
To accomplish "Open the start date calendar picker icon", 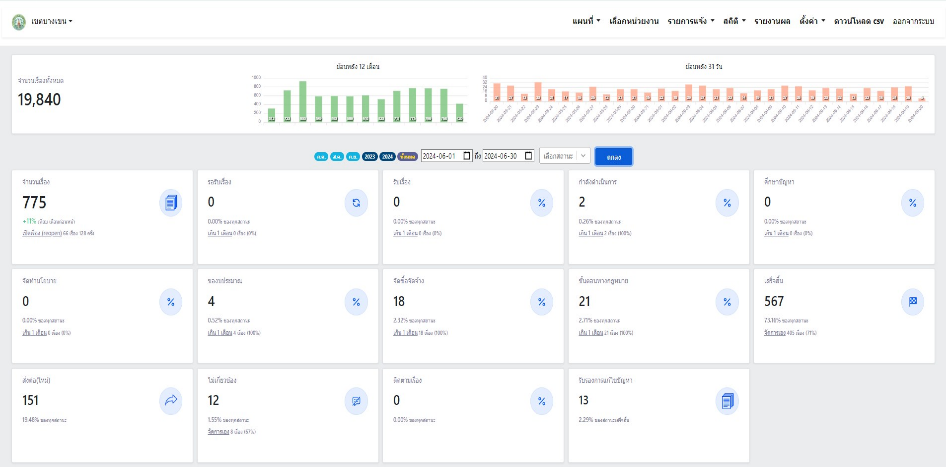I will tap(466, 156).
